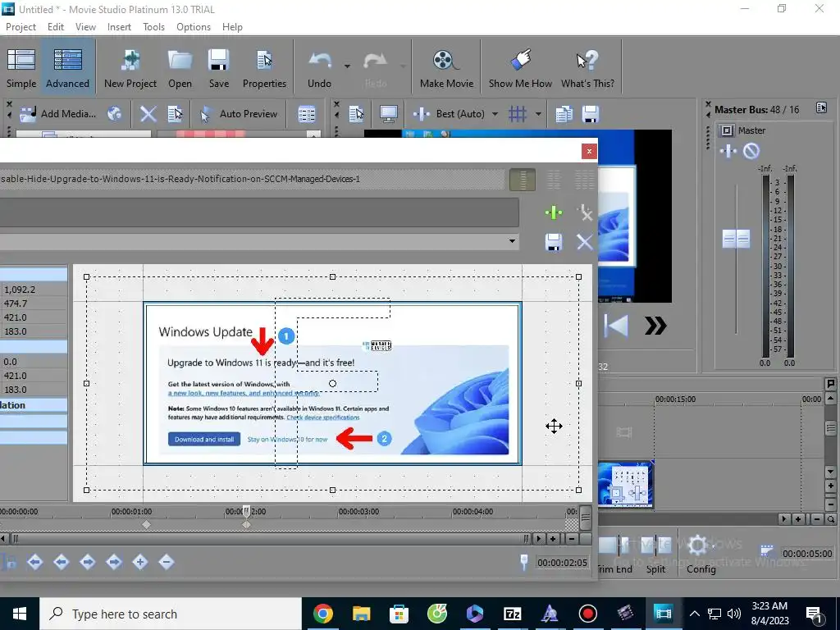The width and height of the screenshot is (840, 630).
Task: Open the preset dropdown in Pan/Crop dialog
Action: click(512, 241)
